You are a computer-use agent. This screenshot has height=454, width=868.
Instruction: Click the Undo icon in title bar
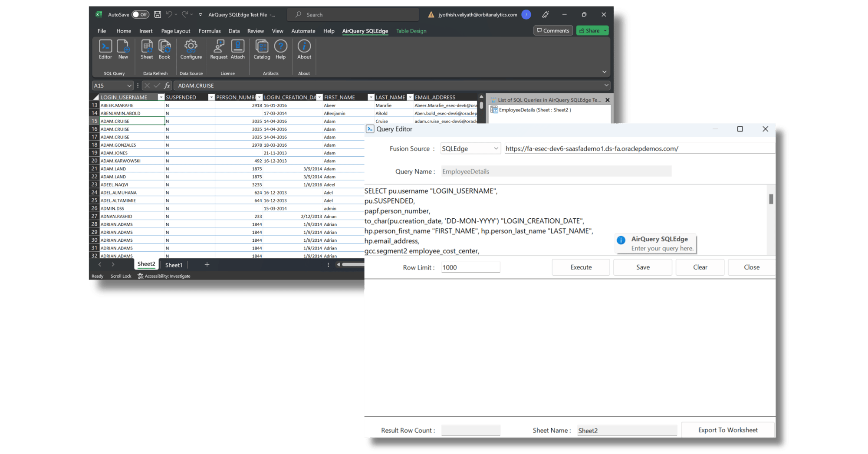(169, 14)
